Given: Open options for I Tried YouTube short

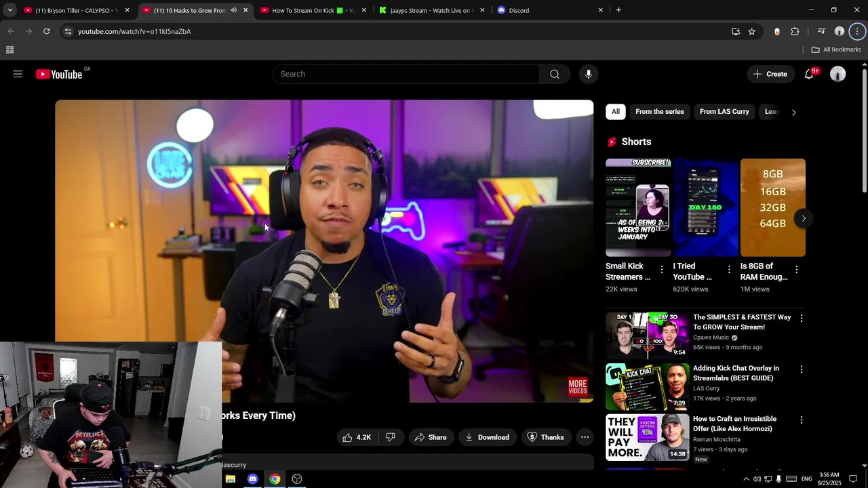Looking at the screenshot, I should click(x=729, y=270).
